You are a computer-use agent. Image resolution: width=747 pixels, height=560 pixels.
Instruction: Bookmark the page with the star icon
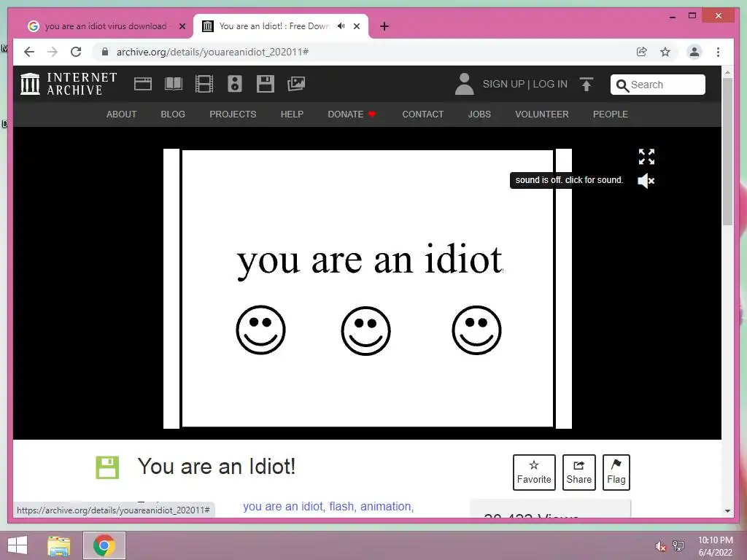665,52
